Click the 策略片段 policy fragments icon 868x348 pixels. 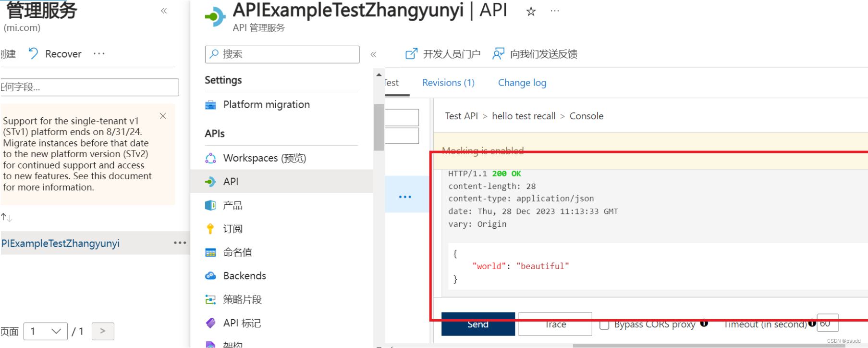coord(210,299)
